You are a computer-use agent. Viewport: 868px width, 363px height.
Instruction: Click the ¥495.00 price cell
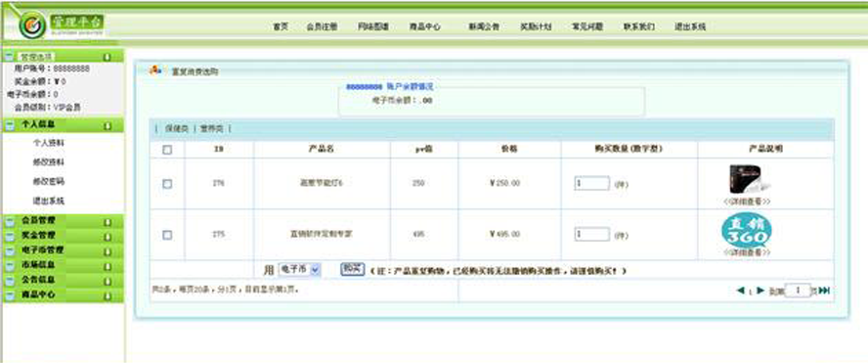point(509,235)
